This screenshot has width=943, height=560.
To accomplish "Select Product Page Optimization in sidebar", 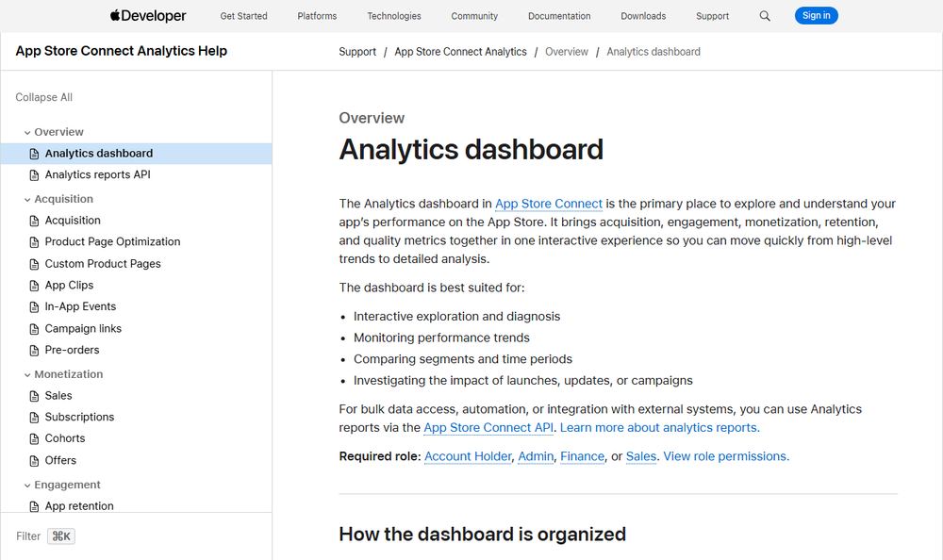I will point(112,241).
